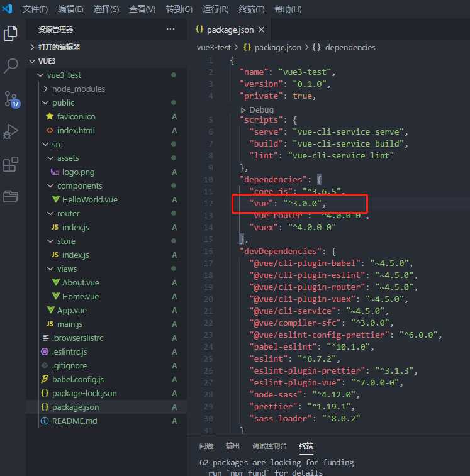Viewport: 470px width, 476px height.
Task: Collapse the components folder
Action: tap(50, 185)
